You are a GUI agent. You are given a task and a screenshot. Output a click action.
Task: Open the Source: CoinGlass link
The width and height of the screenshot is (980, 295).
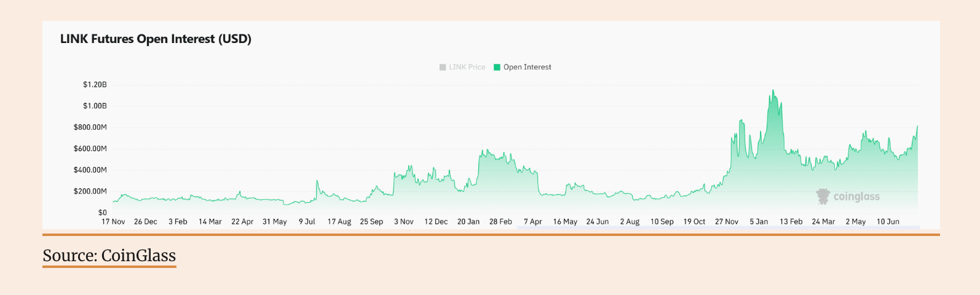(109, 256)
